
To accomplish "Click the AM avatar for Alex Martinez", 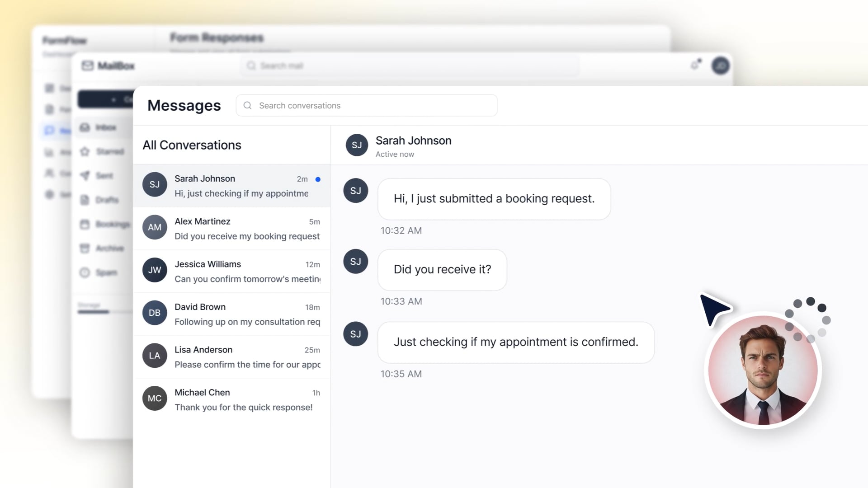I will point(155,227).
